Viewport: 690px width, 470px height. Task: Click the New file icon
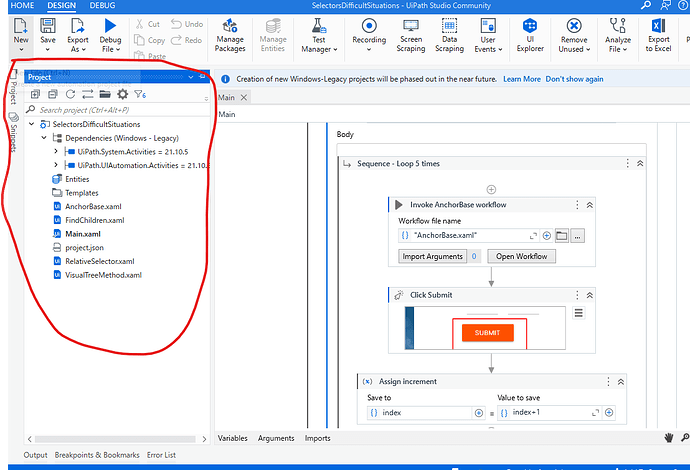coord(21,26)
